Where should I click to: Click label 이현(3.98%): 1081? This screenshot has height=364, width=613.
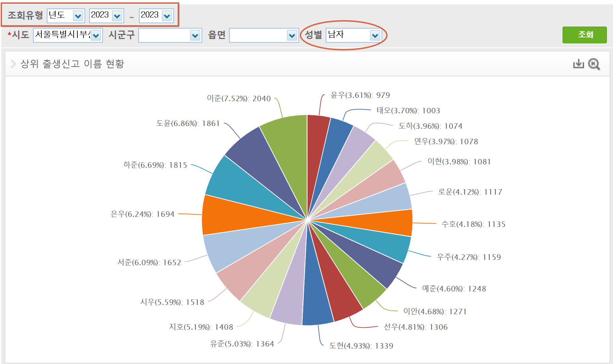[459, 162]
